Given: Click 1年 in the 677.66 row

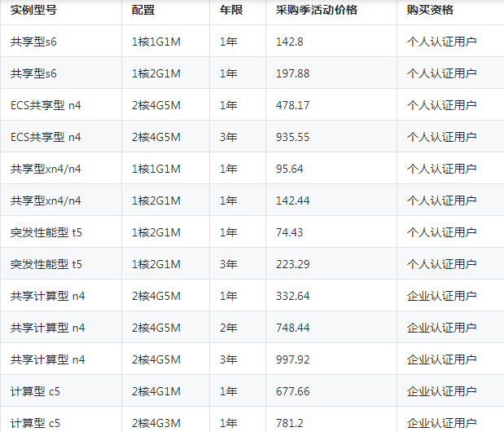Looking at the screenshot, I should 229,391.
